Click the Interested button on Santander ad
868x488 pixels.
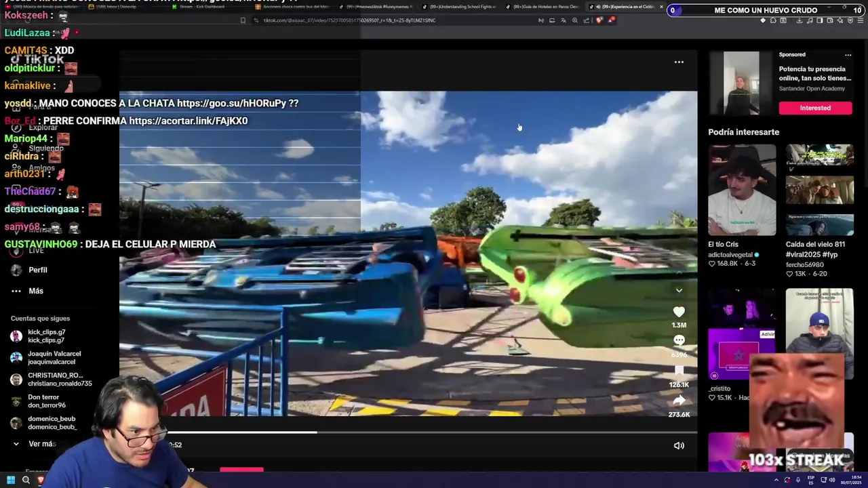tap(815, 108)
